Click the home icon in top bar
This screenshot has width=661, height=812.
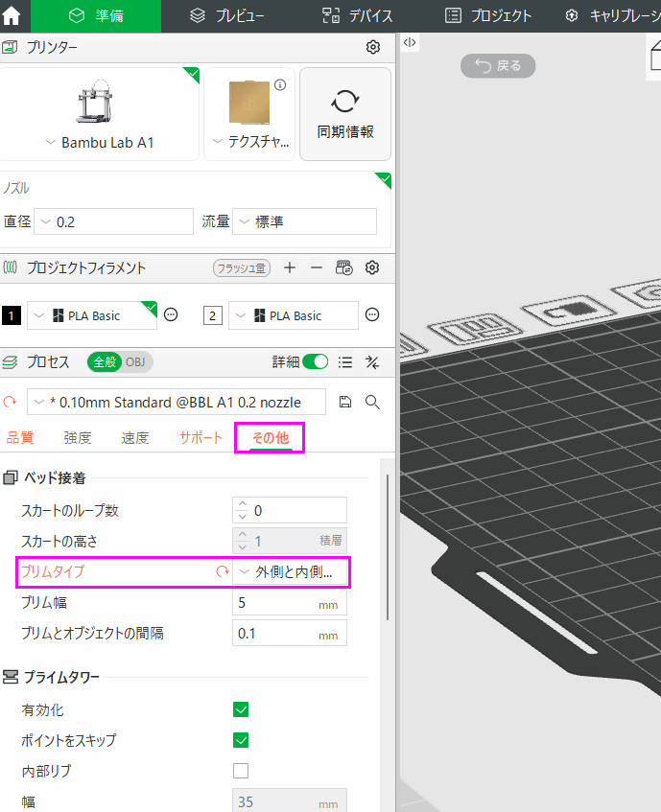click(x=12, y=16)
